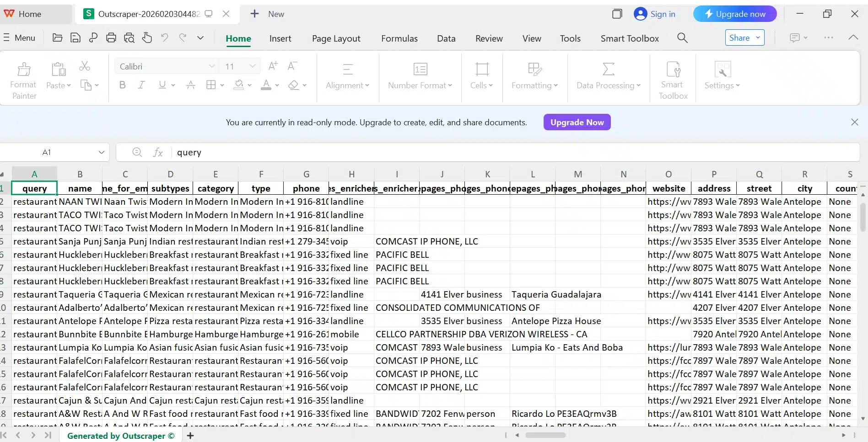Expand the Calibri font name dropdown

point(211,66)
